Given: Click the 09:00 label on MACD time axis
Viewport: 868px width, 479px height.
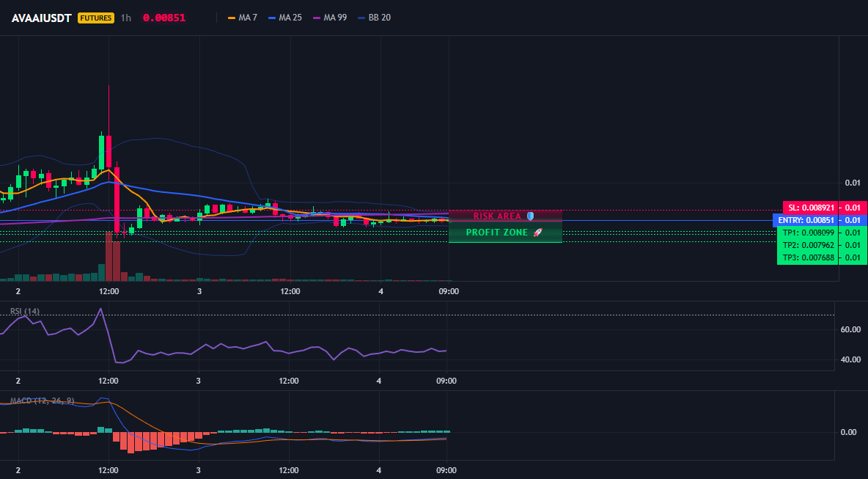Looking at the screenshot, I should coord(446,471).
